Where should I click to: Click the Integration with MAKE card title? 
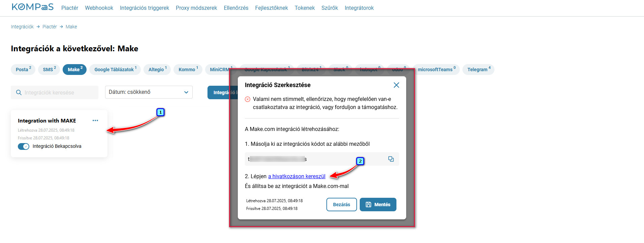(47, 120)
